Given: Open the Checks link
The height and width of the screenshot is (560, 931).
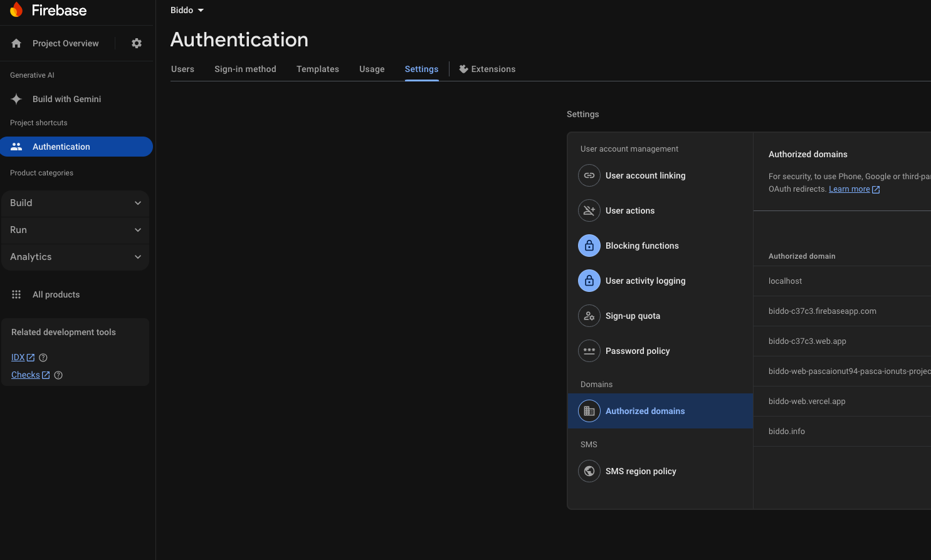Looking at the screenshot, I should pos(25,375).
